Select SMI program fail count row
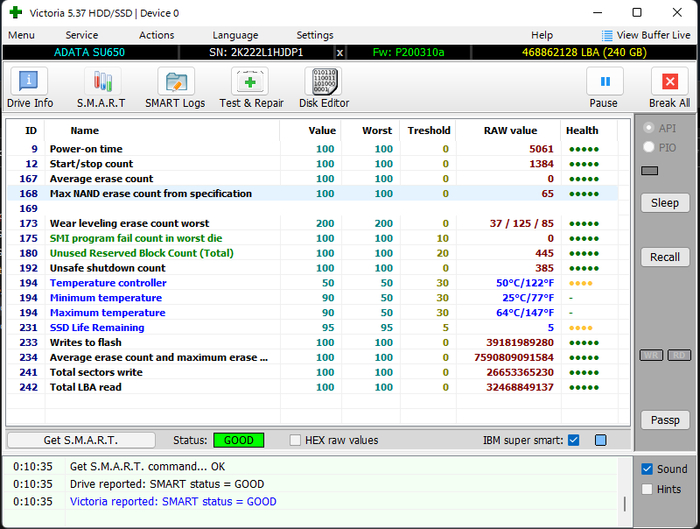 coord(312,238)
